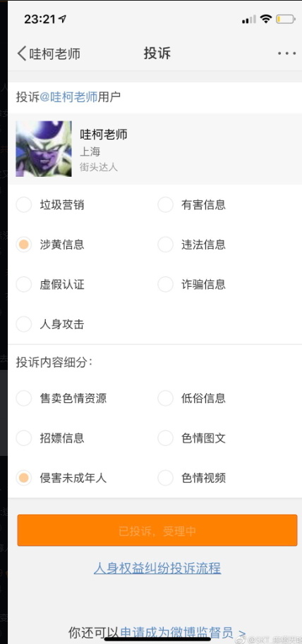Tap the battery indicator icon
The image size is (302, 644).
coord(286,19)
